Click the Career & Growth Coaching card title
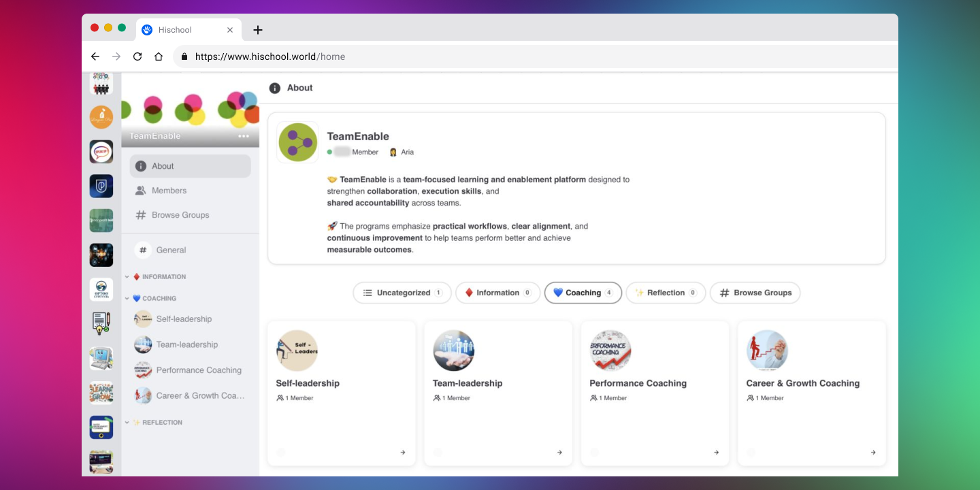Viewport: 980px width, 490px height. (x=803, y=383)
